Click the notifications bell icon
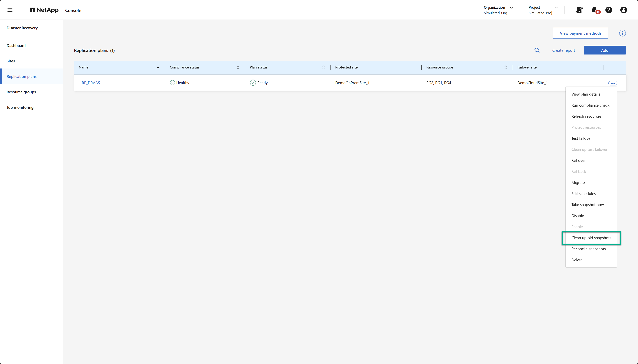This screenshot has height=364, width=638. tap(594, 10)
